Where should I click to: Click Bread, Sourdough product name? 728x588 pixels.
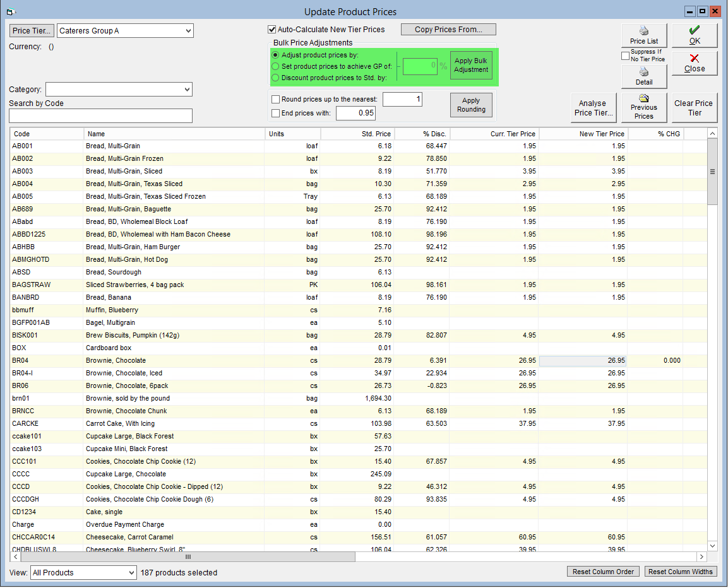click(x=113, y=272)
